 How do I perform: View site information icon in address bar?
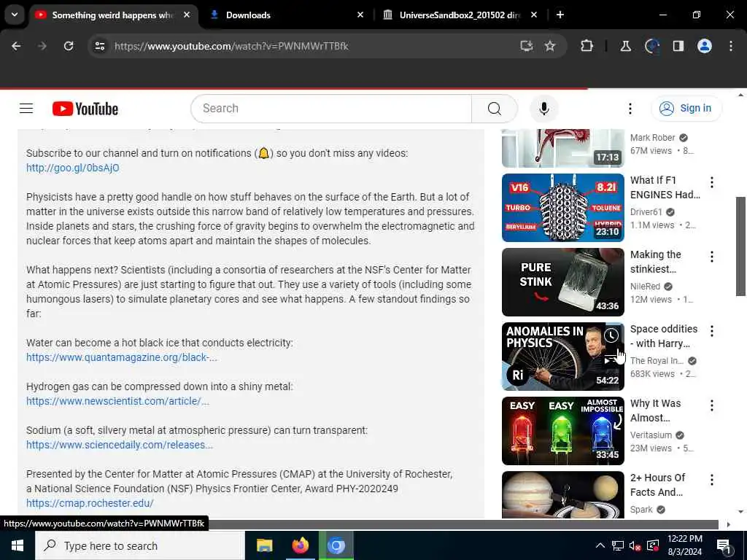click(99, 46)
